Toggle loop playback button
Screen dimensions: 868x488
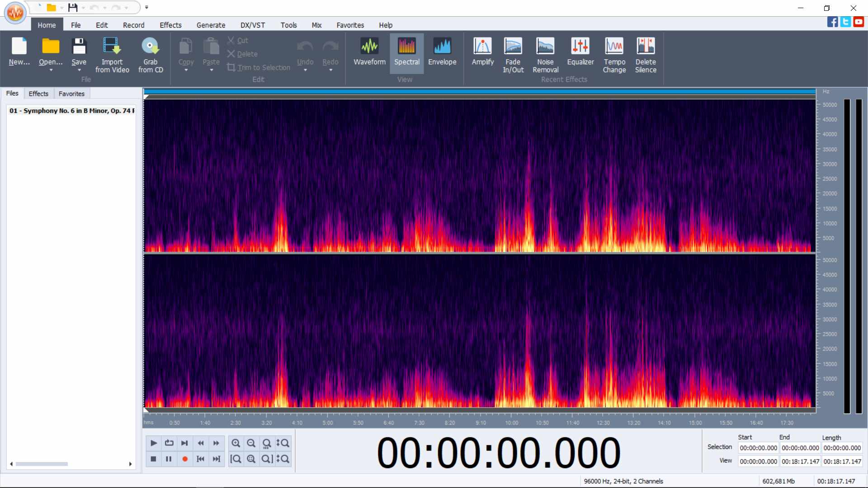pyautogui.click(x=169, y=443)
